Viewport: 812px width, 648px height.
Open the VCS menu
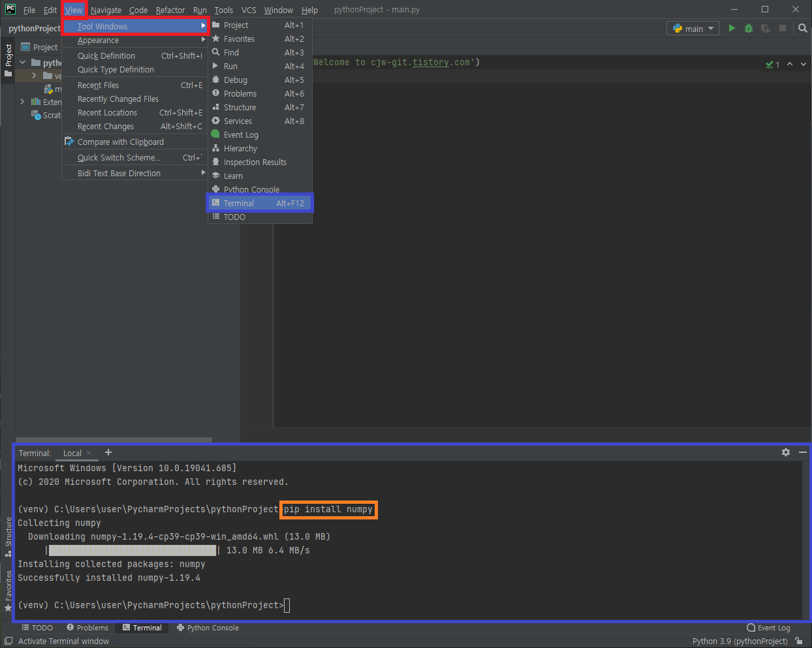(x=249, y=10)
